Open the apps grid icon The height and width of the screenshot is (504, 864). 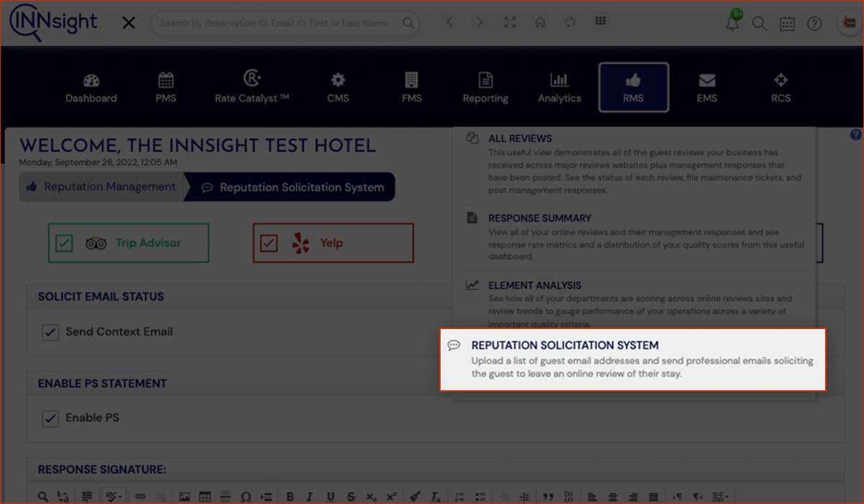coord(600,22)
